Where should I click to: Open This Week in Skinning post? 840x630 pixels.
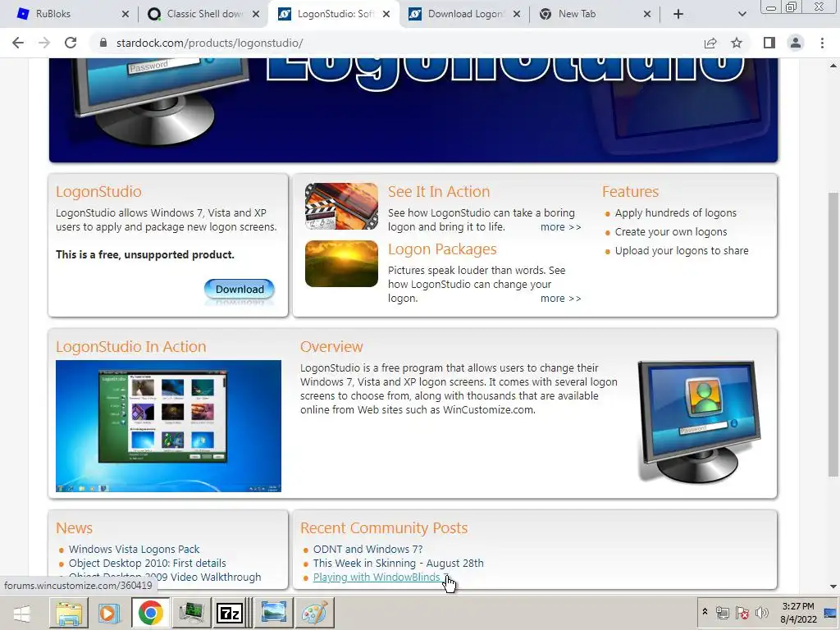[x=398, y=563]
